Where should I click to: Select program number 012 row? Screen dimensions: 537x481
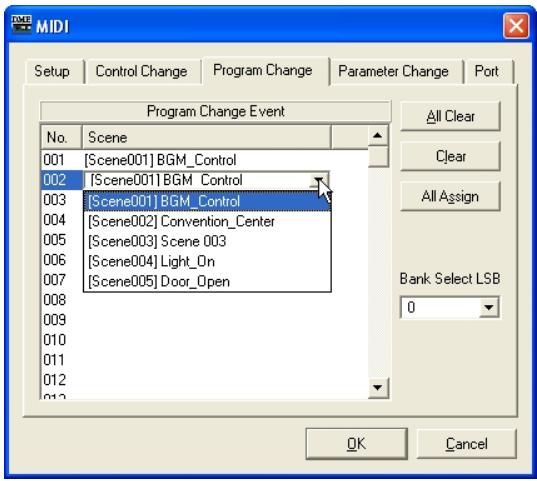[204, 380]
